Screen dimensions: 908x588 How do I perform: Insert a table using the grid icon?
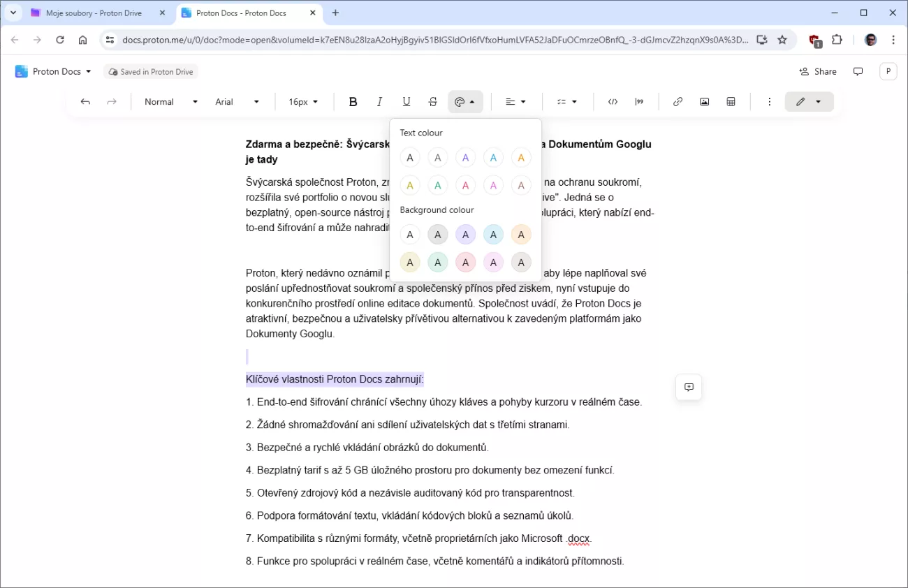pyautogui.click(x=731, y=102)
